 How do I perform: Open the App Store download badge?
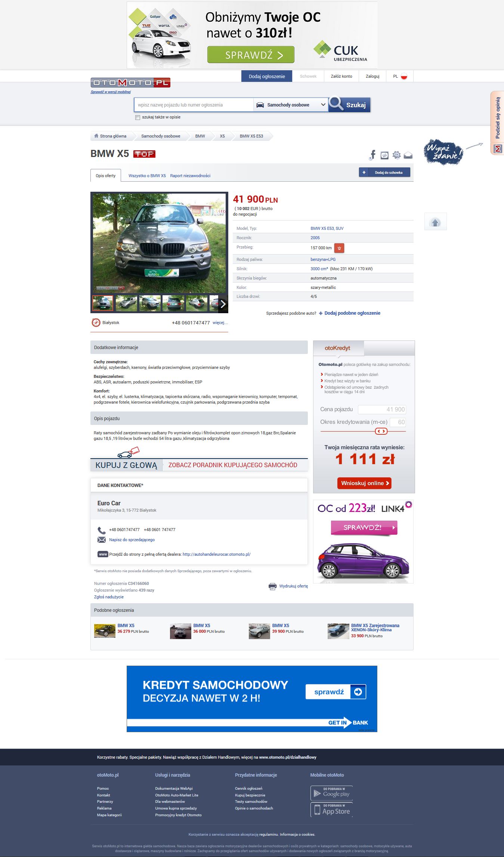pos(331,810)
